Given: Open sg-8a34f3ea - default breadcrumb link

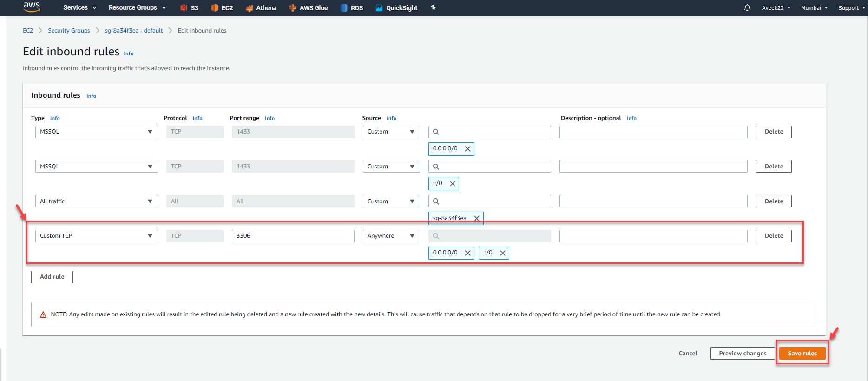Looking at the screenshot, I should pos(134,31).
